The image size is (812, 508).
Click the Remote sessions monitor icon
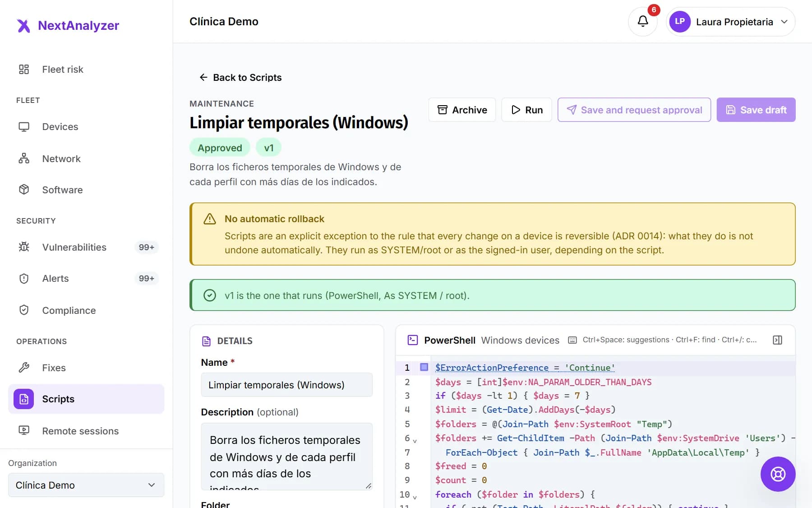click(x=24, y=431)
